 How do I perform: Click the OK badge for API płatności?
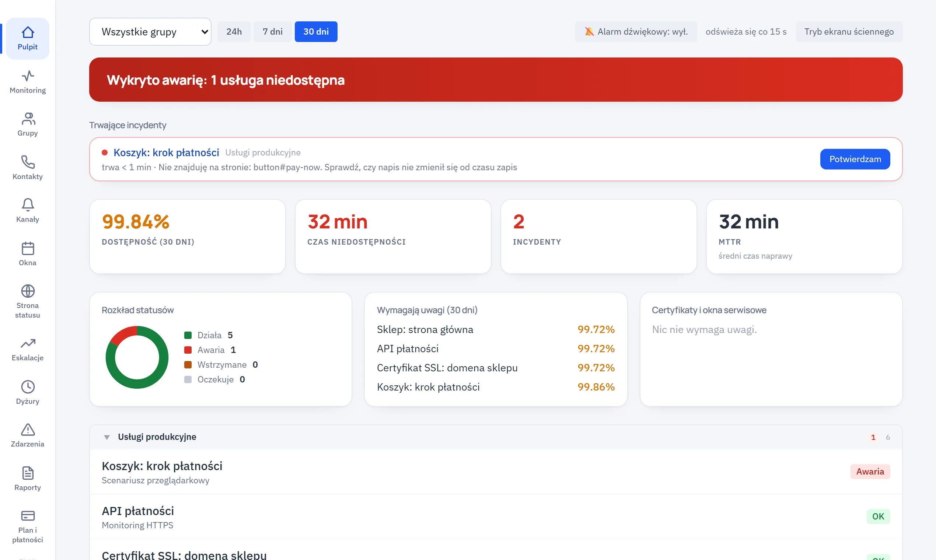pos(878,517)
